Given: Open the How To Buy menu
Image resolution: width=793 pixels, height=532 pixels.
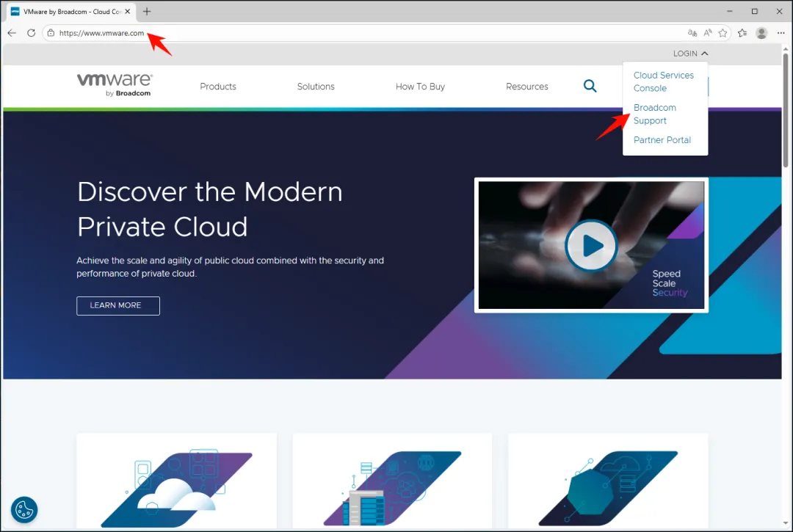Looking at the screenshot, I should pos(420,87).
